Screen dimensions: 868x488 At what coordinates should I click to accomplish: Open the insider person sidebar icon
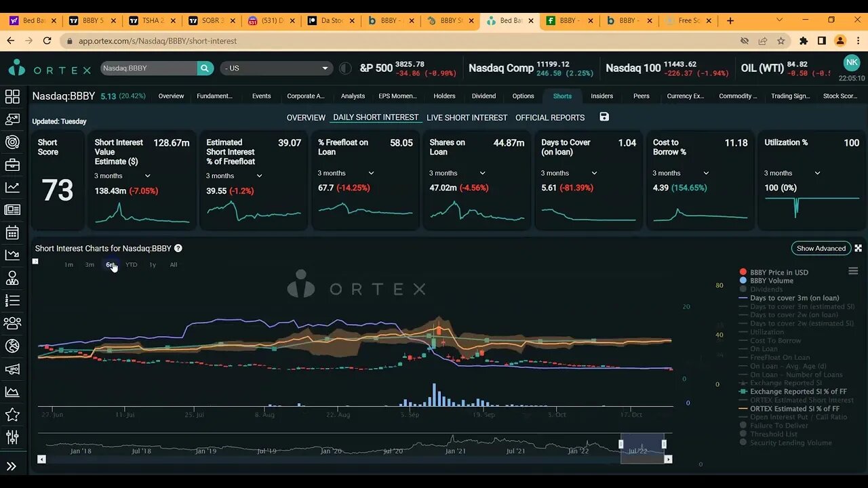point(12,278)
